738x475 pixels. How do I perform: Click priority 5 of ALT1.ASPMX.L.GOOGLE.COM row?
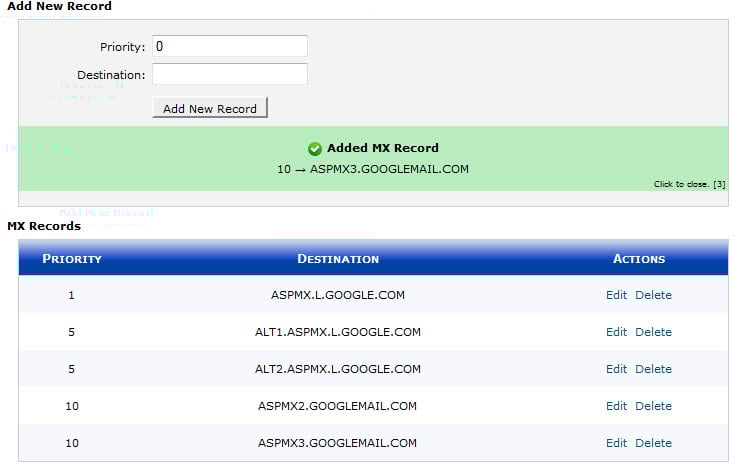pyautogui.click(x=72, y=332)
